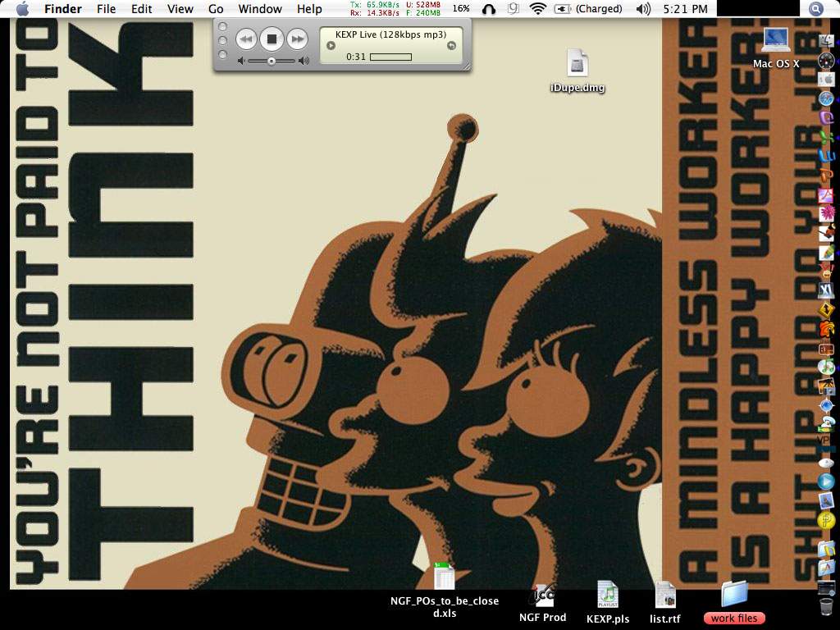The height and width of the screenshot is (630, 840).
Task: Open the Go menu
Action: point(216,9)
